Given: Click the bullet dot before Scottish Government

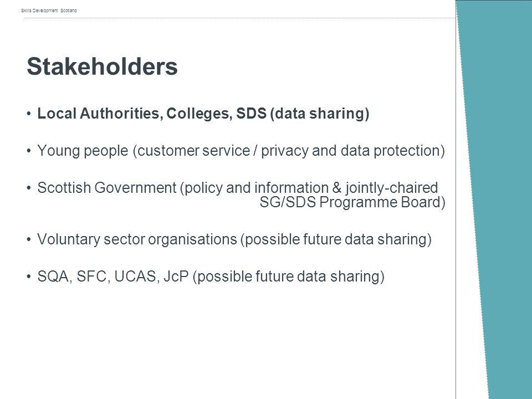Looking at the screenshot, I should [x=29, y=188].
